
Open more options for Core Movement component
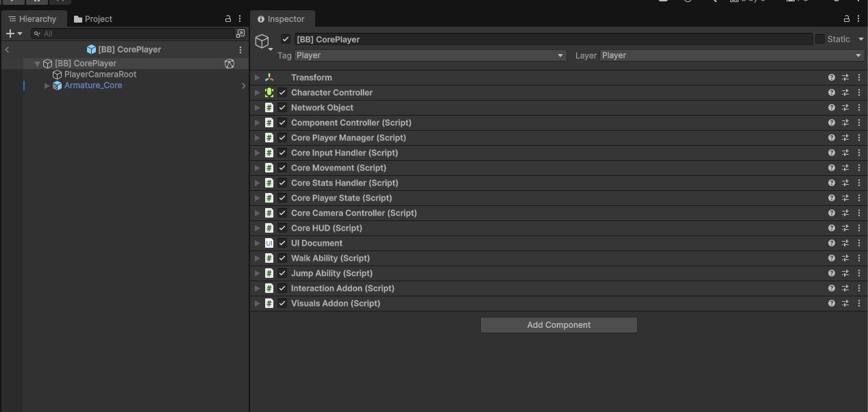(859, 168)
